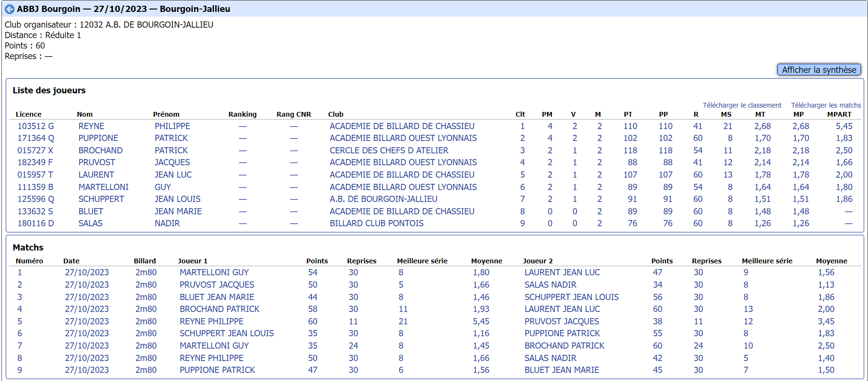Open BLUET JEAN MARIE in match 3
This screenshot has width=868, height=381.
[217, 297]
